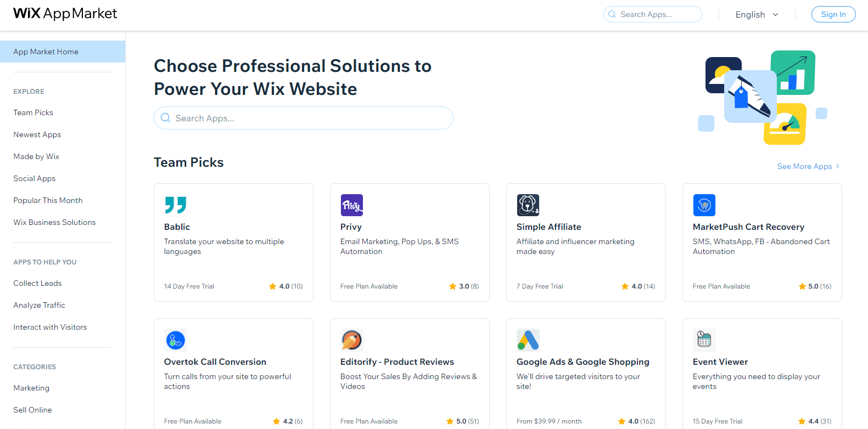The image size is (868, 429).
Task: Click '15 Day Free Trial' on Event Viewer
Action: point(718,421)
